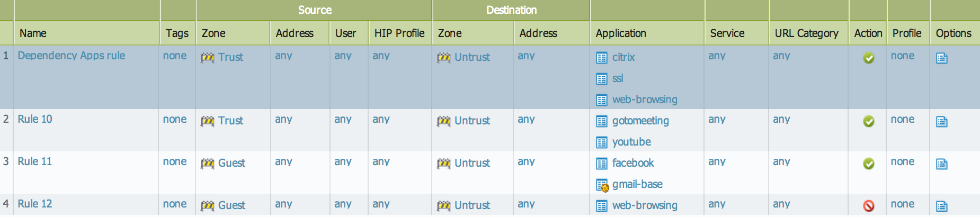This screenshot has height=217, width=980.
Task: Open the options icon for Rule 12
Action: (x=941, y=206)
